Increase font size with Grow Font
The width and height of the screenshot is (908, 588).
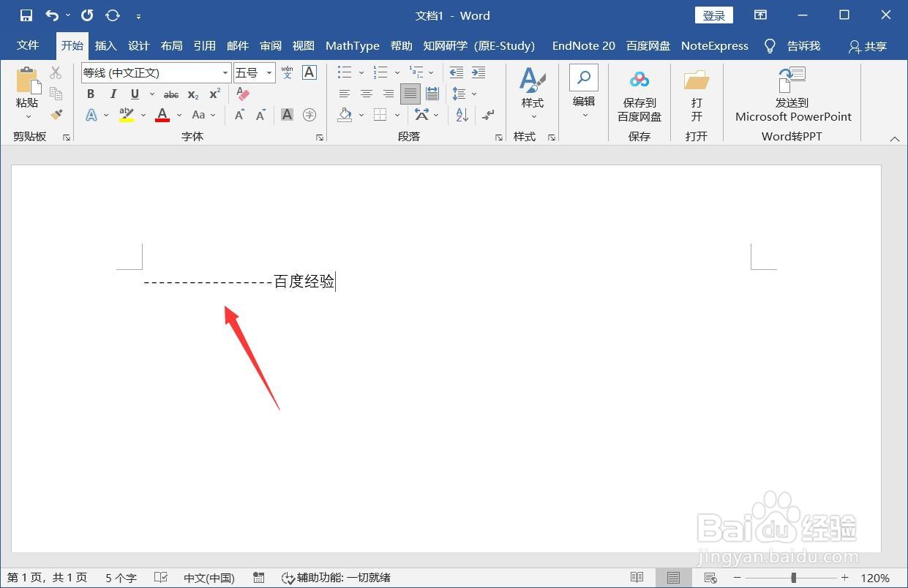tap(239, 115)
